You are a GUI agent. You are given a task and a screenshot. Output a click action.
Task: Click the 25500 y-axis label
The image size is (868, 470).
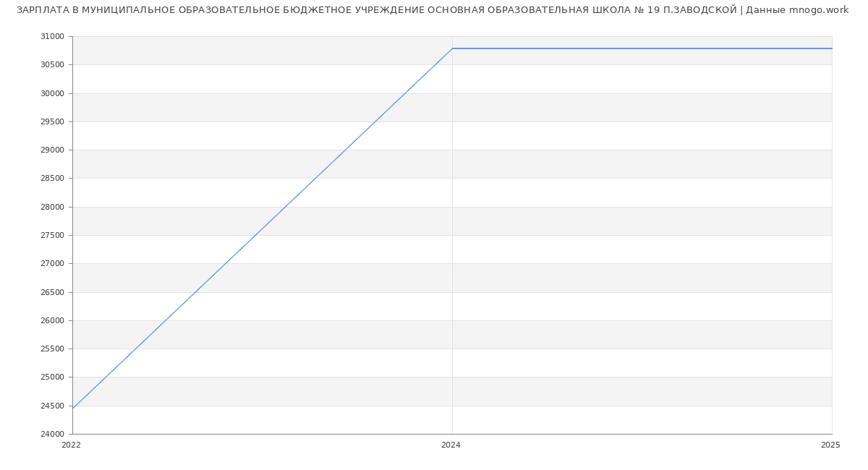pos(52,349)
